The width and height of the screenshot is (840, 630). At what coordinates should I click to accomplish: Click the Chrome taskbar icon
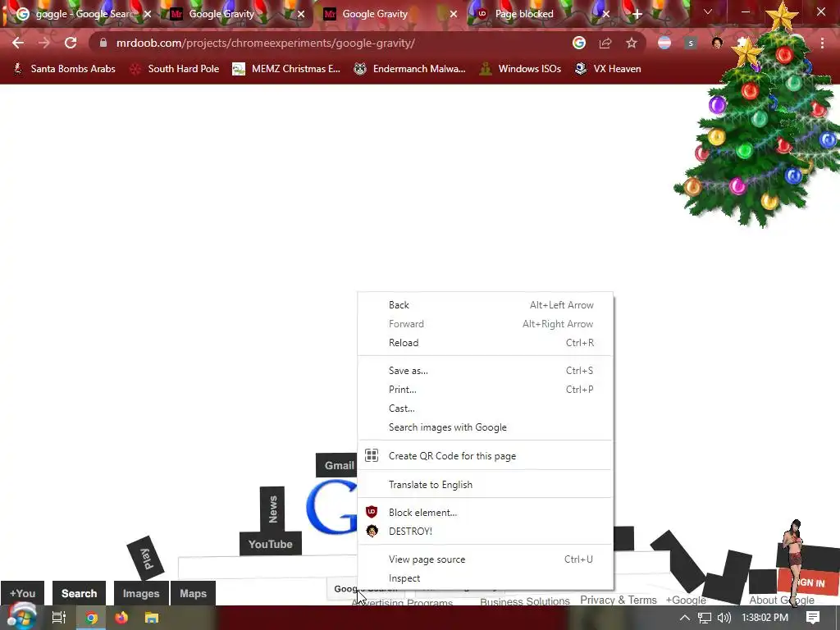(x=91, y=618)
